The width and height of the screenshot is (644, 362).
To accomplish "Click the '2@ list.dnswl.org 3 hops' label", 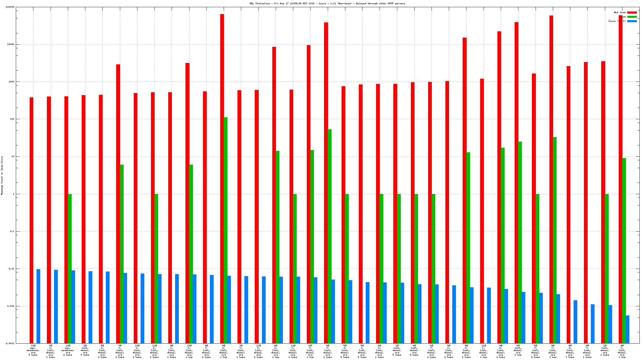I will click(605, 350).
